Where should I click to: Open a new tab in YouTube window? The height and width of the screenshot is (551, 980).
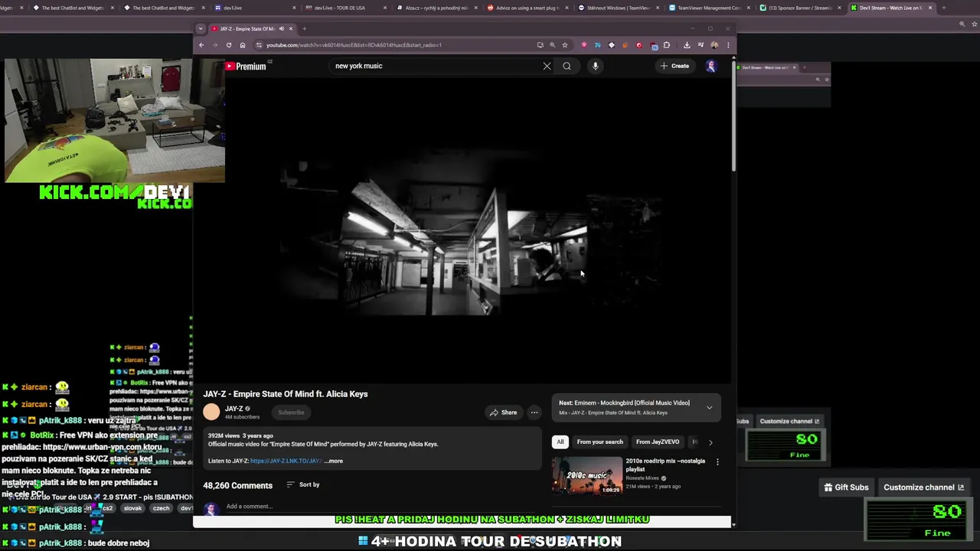coord(304,29)
